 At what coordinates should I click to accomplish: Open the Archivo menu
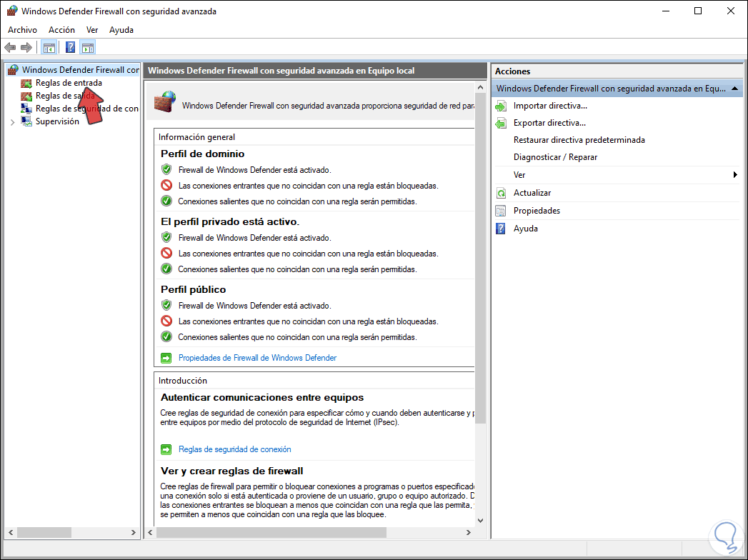tap(22, 30)
